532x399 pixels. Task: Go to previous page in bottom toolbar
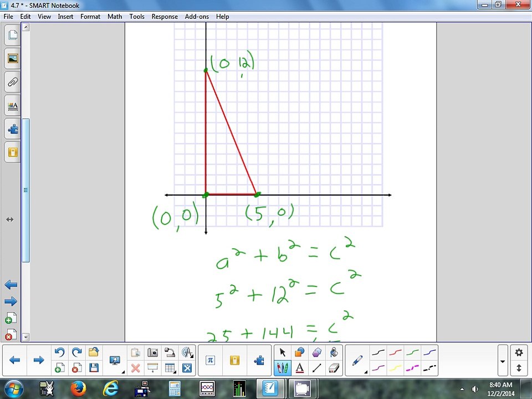(14, 360)
